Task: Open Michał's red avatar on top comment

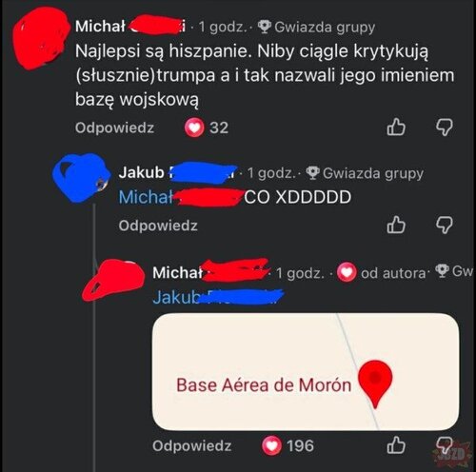Action: [41, 37]
